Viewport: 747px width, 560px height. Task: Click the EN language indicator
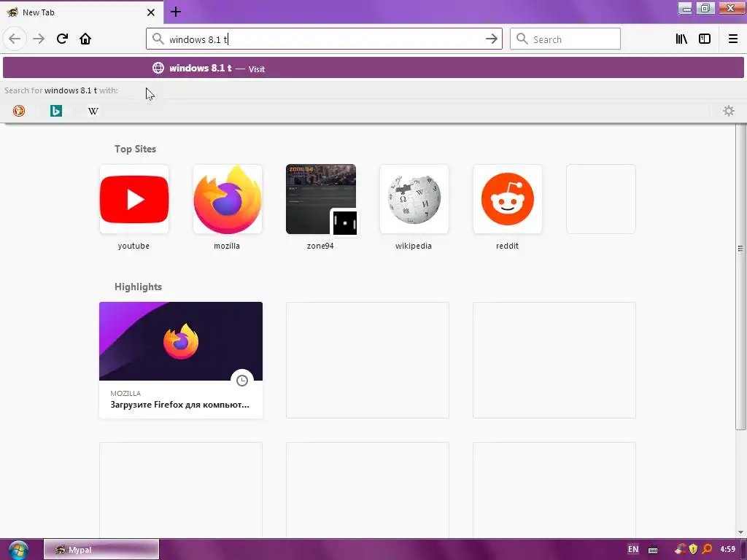[632, 549]
